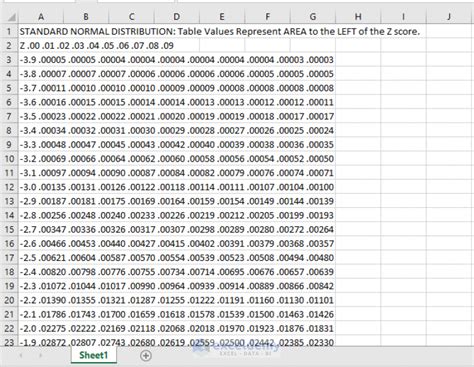474x367 pixels.
Task: Click the row beginning with -3.4
Action: click(x=177, y=131)
